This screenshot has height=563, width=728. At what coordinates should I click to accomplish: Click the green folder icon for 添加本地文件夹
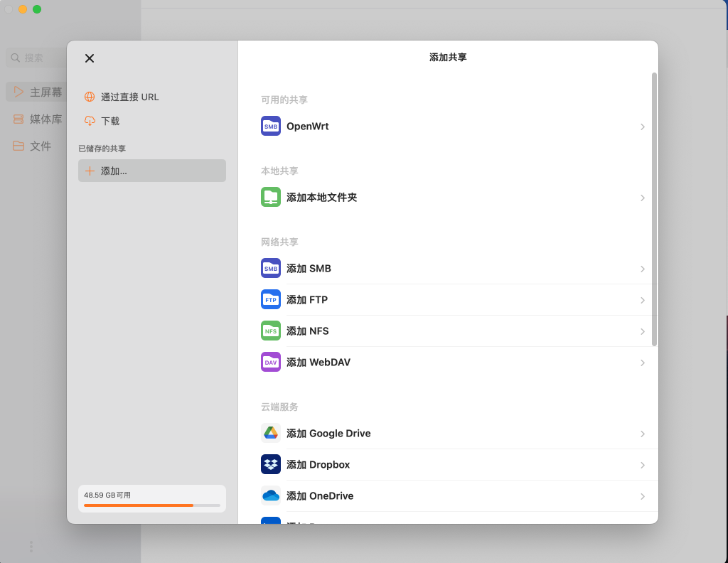tap(270, 197)
